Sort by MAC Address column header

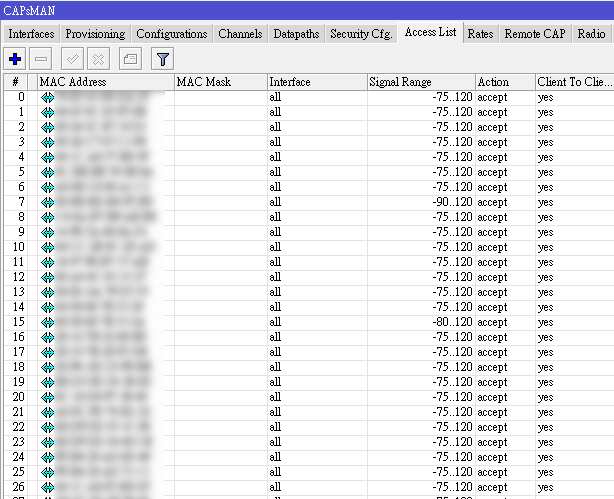coord(106,82)
